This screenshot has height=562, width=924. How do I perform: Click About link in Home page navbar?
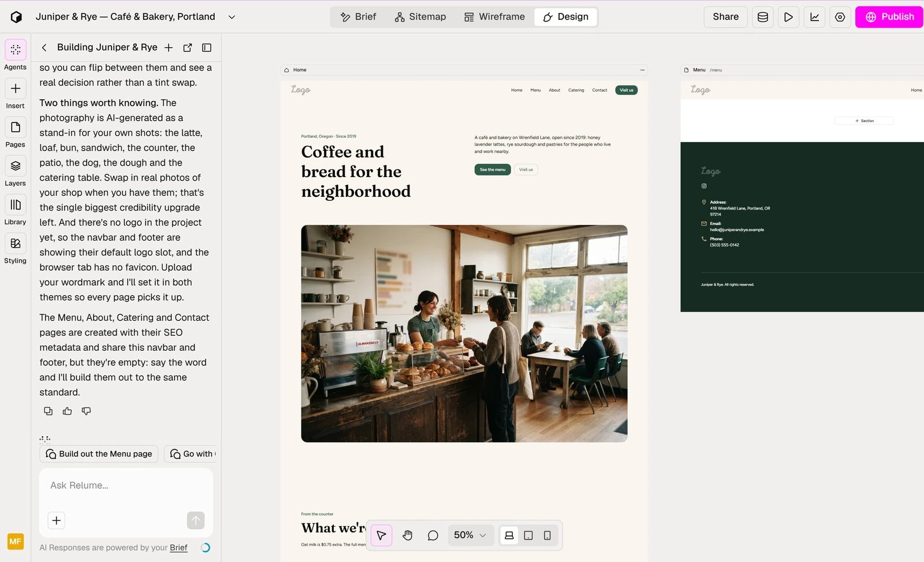tap(554, 90)
